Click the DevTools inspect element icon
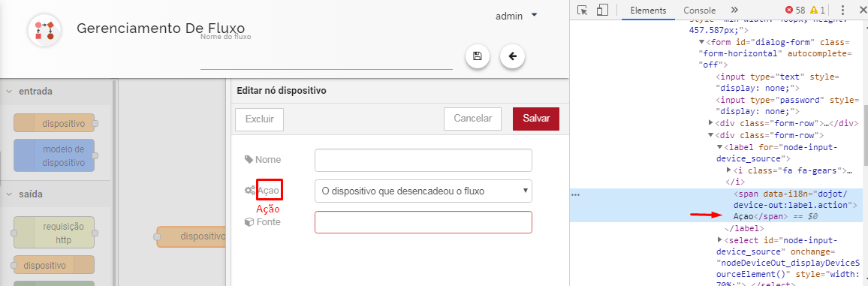Viewport: 868px width, 286px height. click(x=582, y=10)
